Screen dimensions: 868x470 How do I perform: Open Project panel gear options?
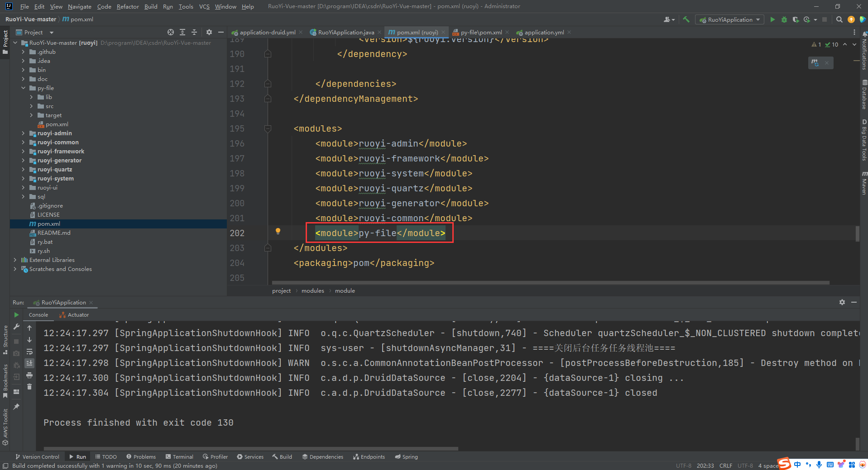pyautogui.click(x=209, y=32)
